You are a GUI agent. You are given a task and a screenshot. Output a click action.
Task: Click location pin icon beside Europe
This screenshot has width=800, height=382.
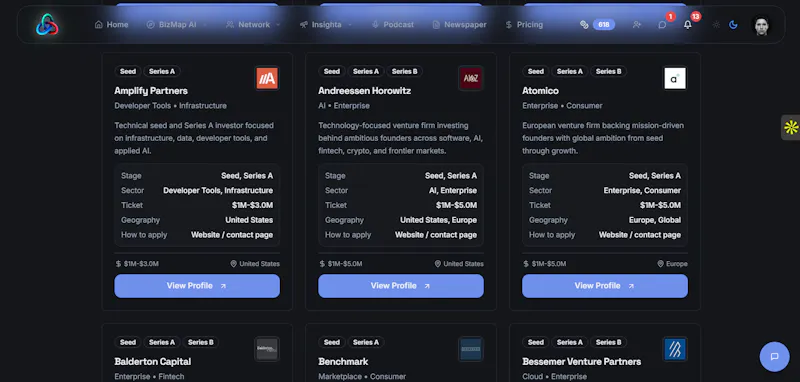[x=661, y=264]
